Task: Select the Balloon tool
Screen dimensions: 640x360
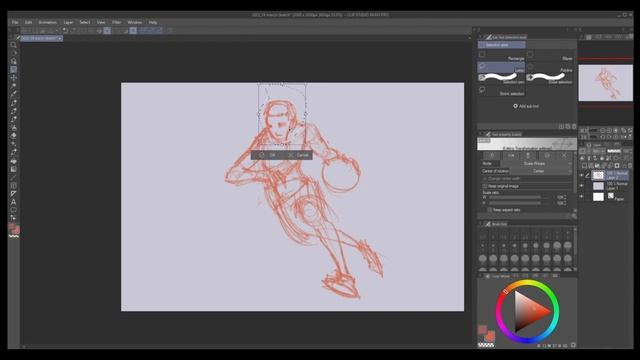Action: click(13, 210)
